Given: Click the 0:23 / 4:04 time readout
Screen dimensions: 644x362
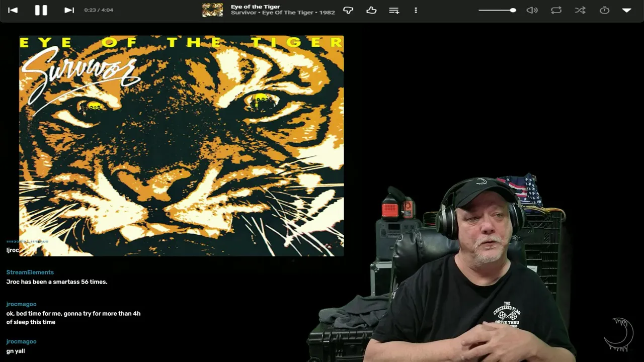Looking at the screenshot, I should 99,10.
